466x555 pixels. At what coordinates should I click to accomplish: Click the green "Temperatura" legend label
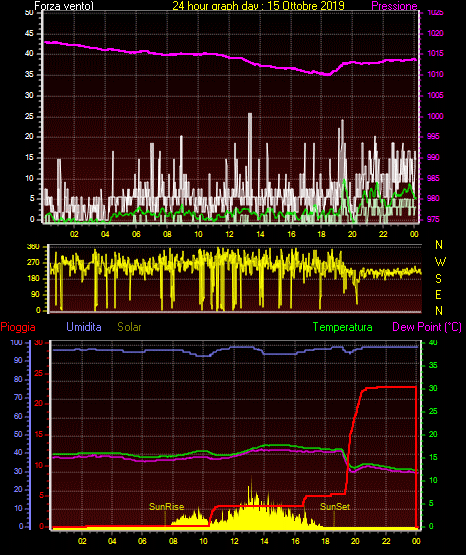343,327
